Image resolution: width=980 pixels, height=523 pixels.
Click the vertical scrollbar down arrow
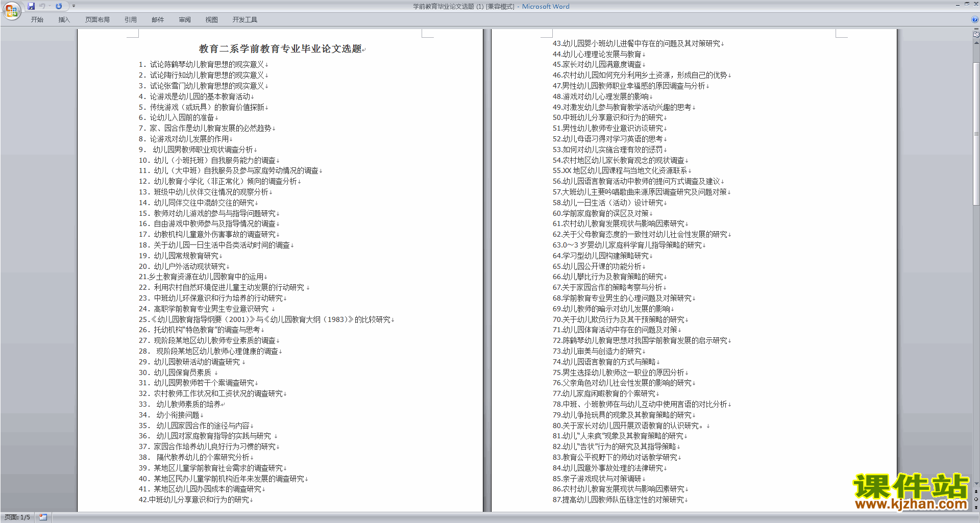coord(976,483)
